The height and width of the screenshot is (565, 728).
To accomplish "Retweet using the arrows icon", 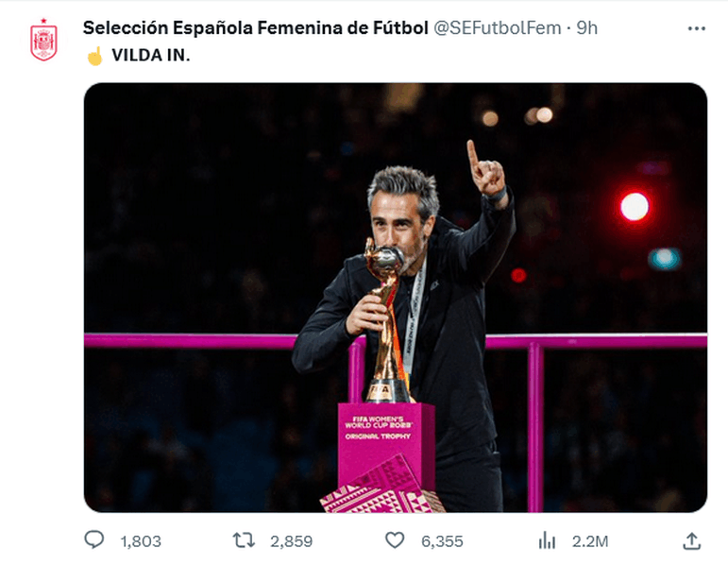I will [244, 540].
